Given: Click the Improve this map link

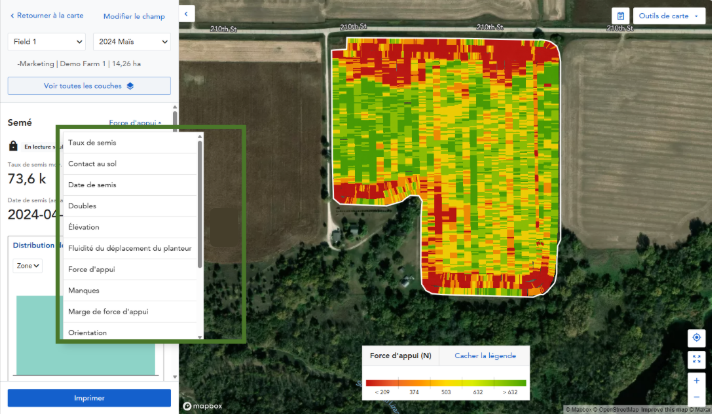Looking at the screenshot, I should pos(666,409).
